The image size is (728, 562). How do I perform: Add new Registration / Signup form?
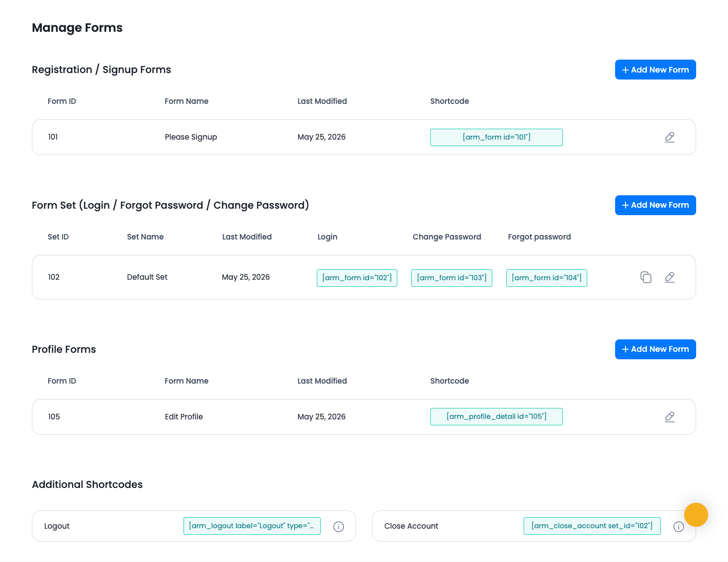655,70
